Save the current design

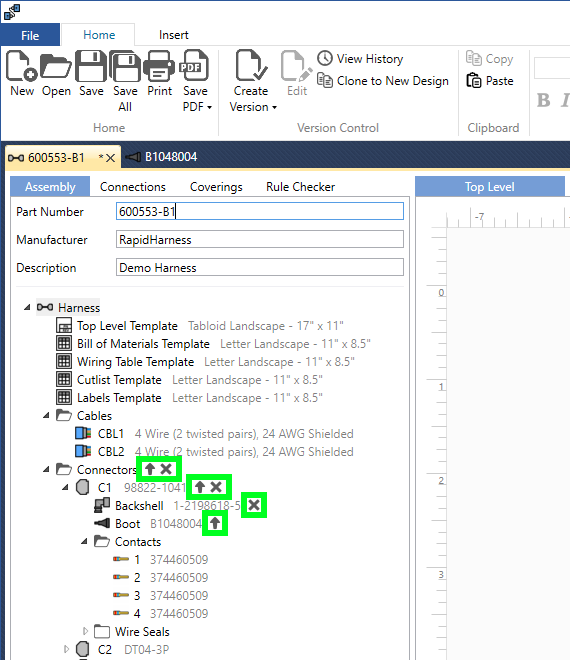[x=91, y=66]
